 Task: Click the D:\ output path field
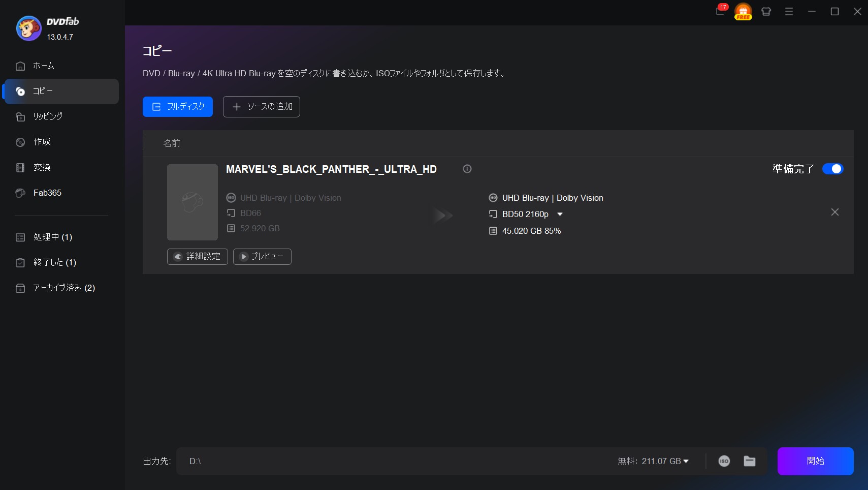point(396,461)
